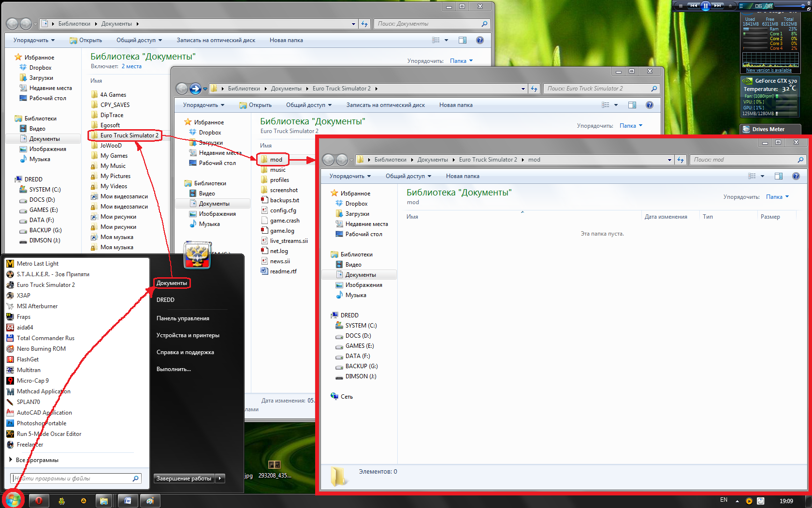The image size is (812, 508).
Task: Pause playback in the media player gadget
Action: [x=705, y=6]
